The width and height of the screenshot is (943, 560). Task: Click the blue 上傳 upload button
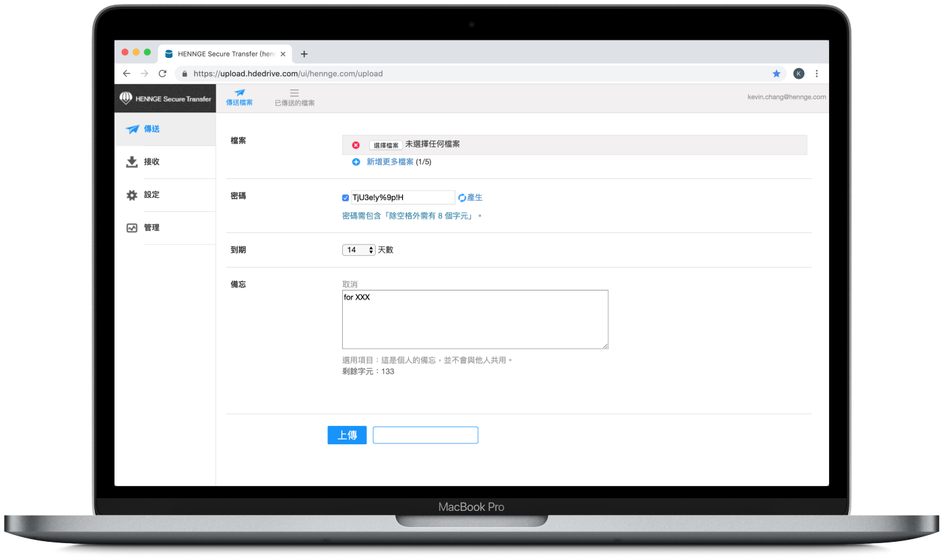pyautogui.click(x=347, y=435)
